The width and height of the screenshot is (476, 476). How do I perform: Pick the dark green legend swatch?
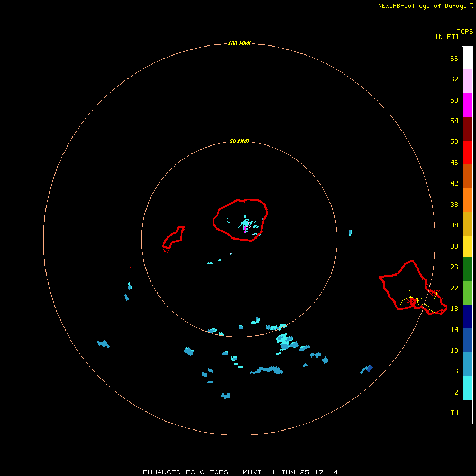467,269
